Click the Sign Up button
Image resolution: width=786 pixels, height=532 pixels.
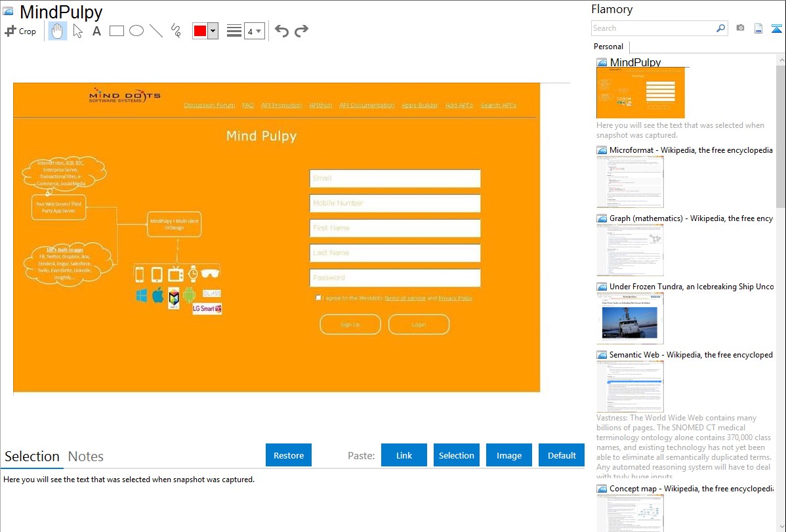point(350,325)
